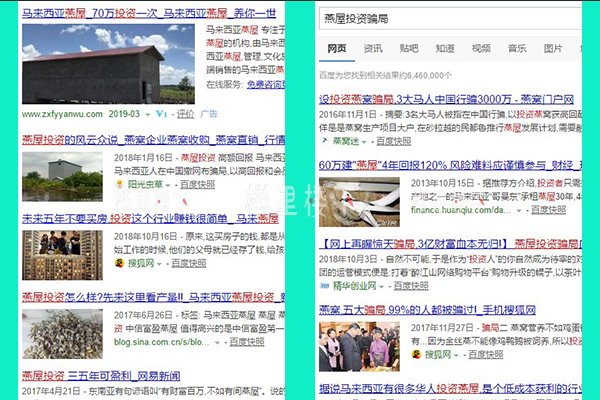Expand dropdown arrow after 2019-03 date
The image size is (600, 400).
tap(148, 114)
